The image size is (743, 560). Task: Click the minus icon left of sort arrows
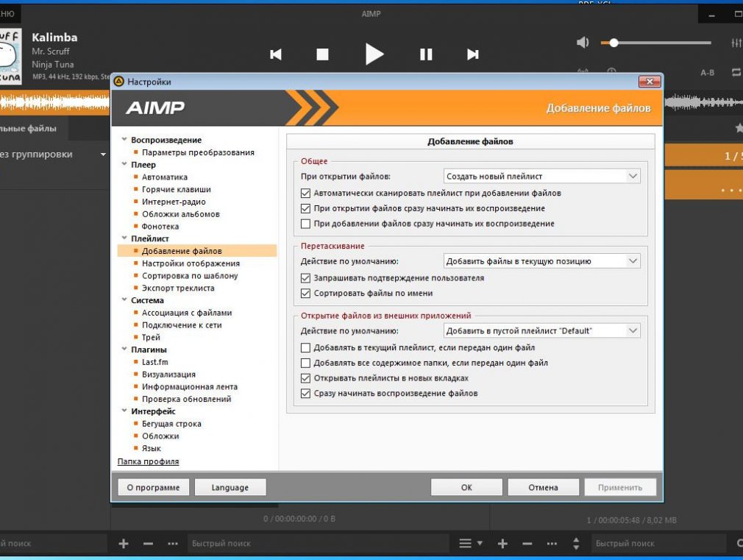[527, 543]
